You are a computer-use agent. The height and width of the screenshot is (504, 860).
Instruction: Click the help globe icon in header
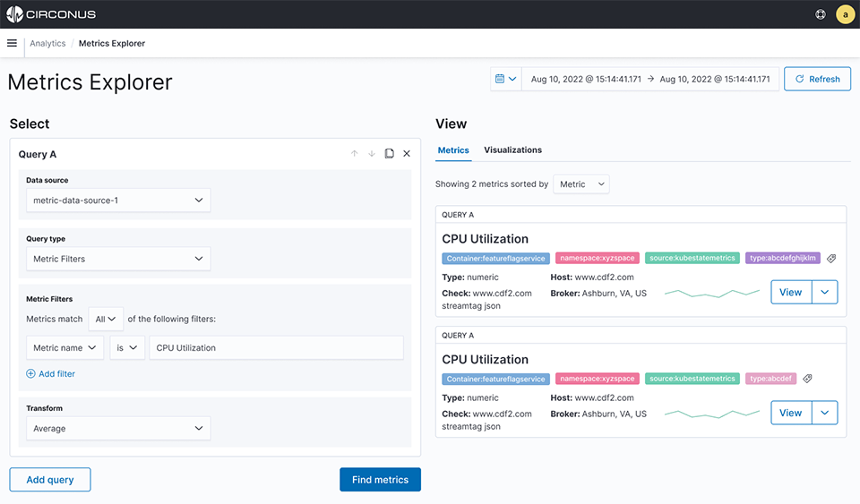coord(821,14)
